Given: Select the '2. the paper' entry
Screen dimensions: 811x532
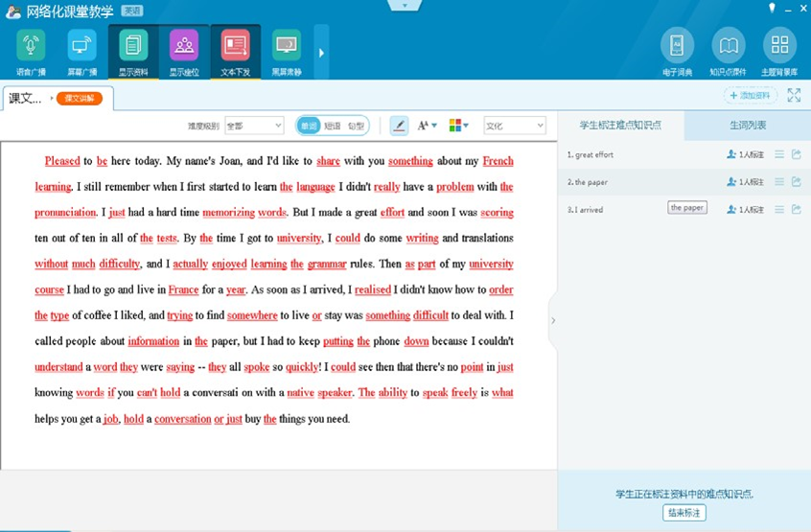Looking at the screenshot, I should click(588, 182).
